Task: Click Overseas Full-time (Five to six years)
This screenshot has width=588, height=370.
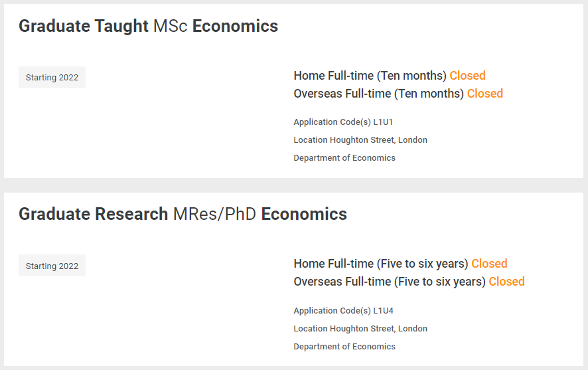Action: pyautogui.click(x=390, y=282)
